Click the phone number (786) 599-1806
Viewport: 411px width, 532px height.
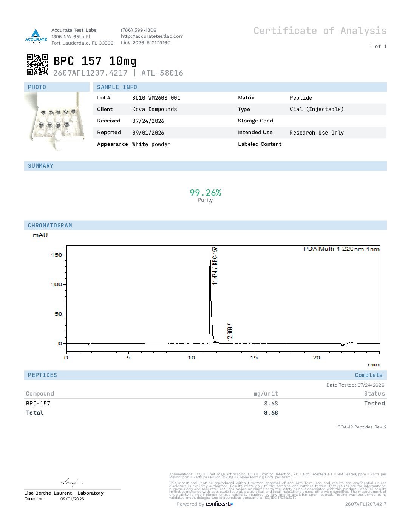pyautogui.click(x=138, y=30)
